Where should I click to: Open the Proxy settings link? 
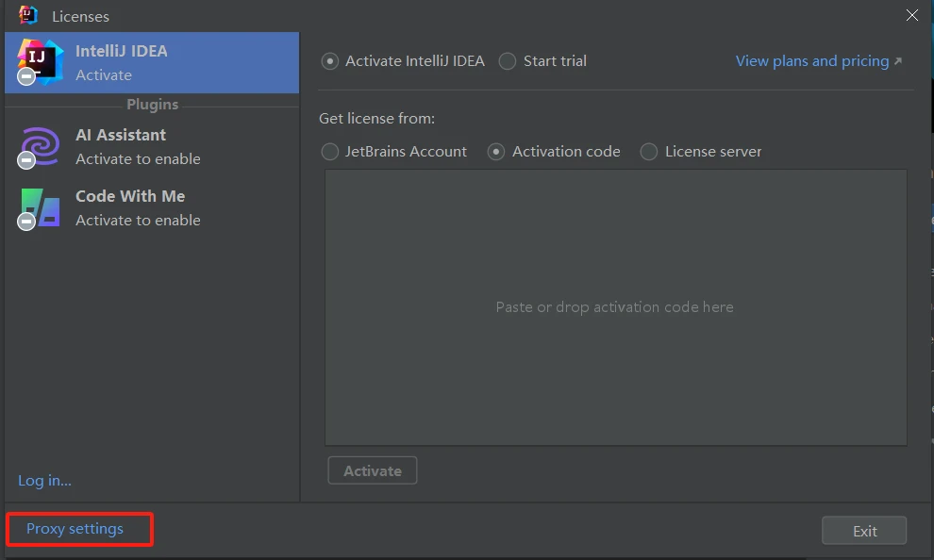(x=75, y=529)
